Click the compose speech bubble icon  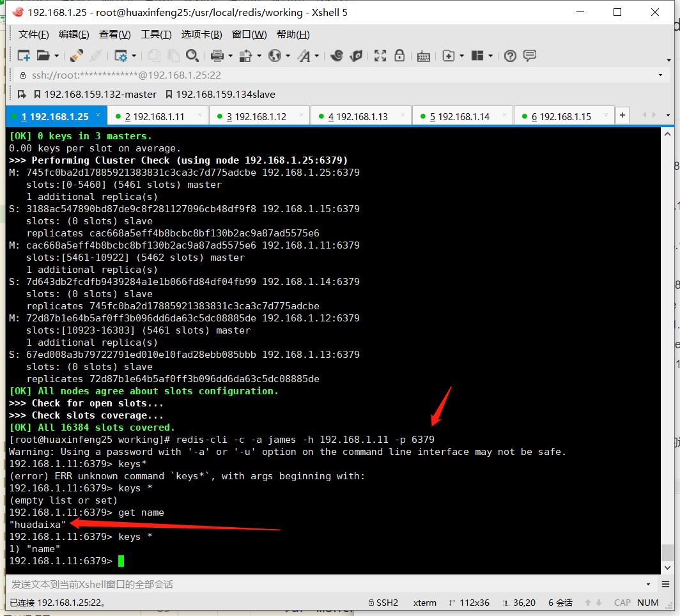(530, 56)
